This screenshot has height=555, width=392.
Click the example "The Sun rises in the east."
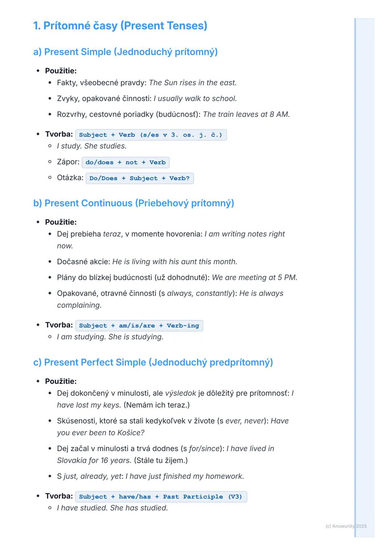pos(193,83)
